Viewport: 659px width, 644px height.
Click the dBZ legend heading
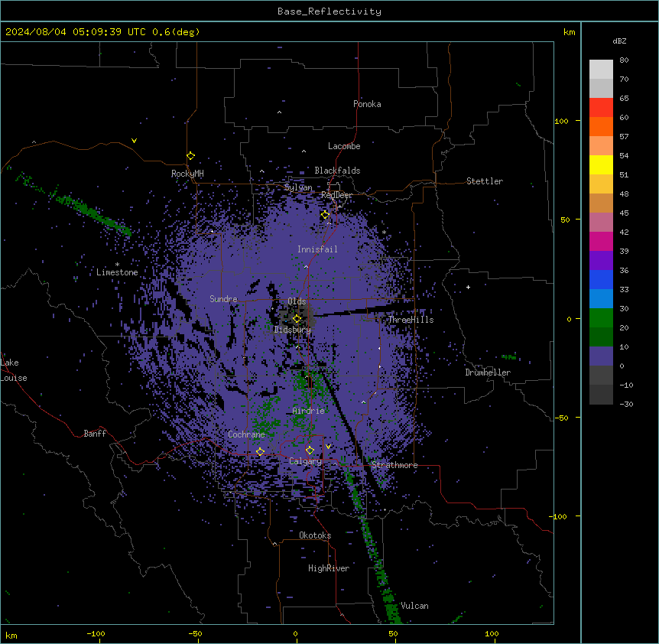tap(619, 41)
